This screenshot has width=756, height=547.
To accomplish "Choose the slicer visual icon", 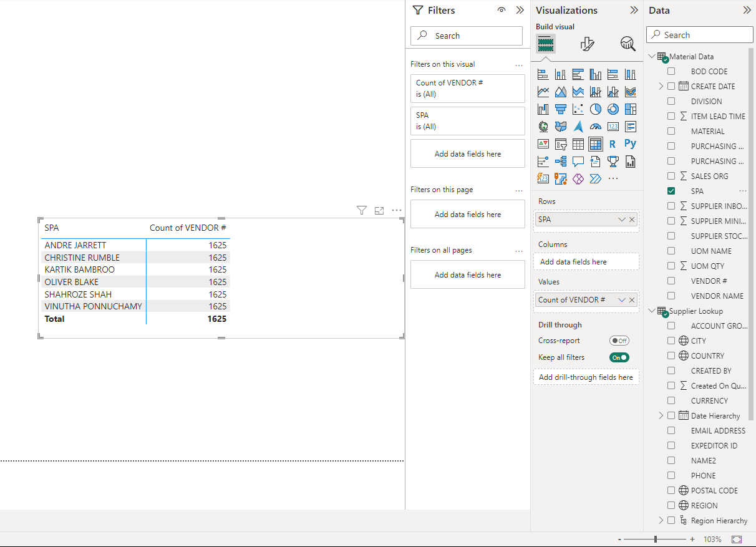I will pos(561,144).
